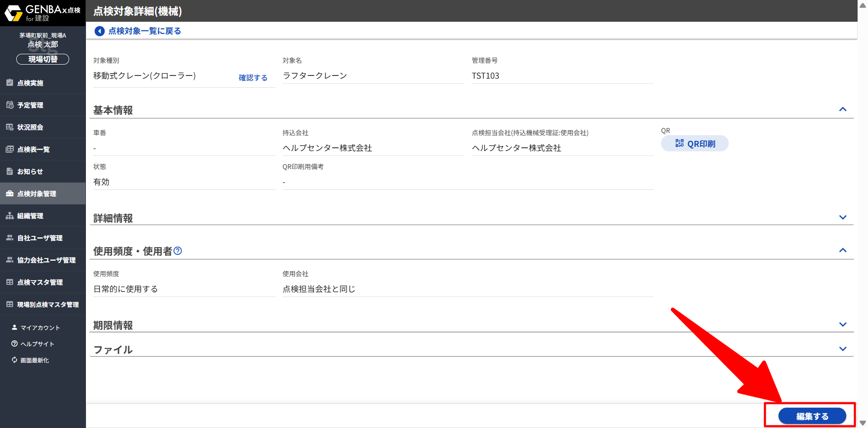Click the 予定管理 calendar icon

[9, 105]
